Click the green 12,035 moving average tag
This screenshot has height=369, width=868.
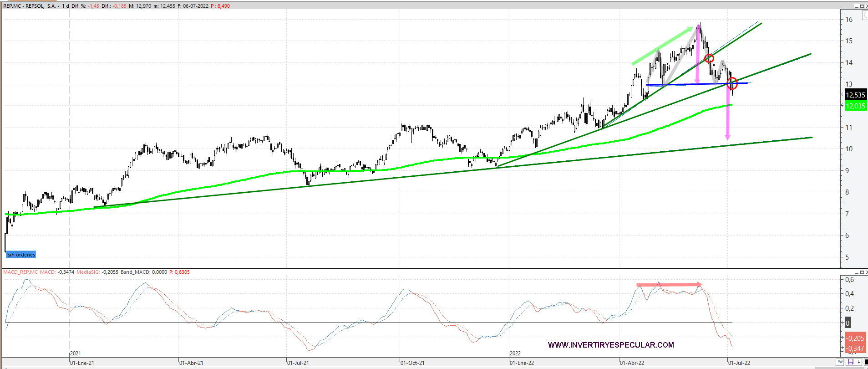(855, 106)
